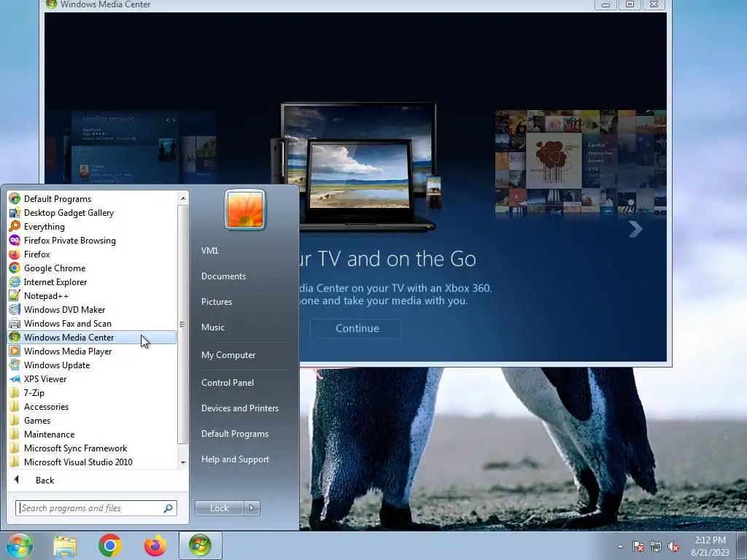The image size is (747, 560).
Task: Open Devices and Printers
Action: (x=239, y=408)
